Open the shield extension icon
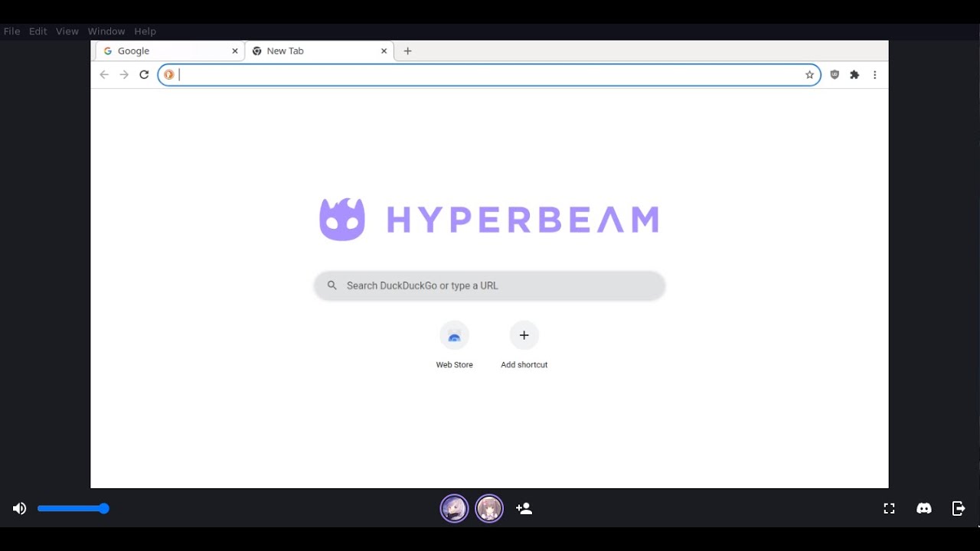This screenshot has width=980, height=551. coord(835,74)
